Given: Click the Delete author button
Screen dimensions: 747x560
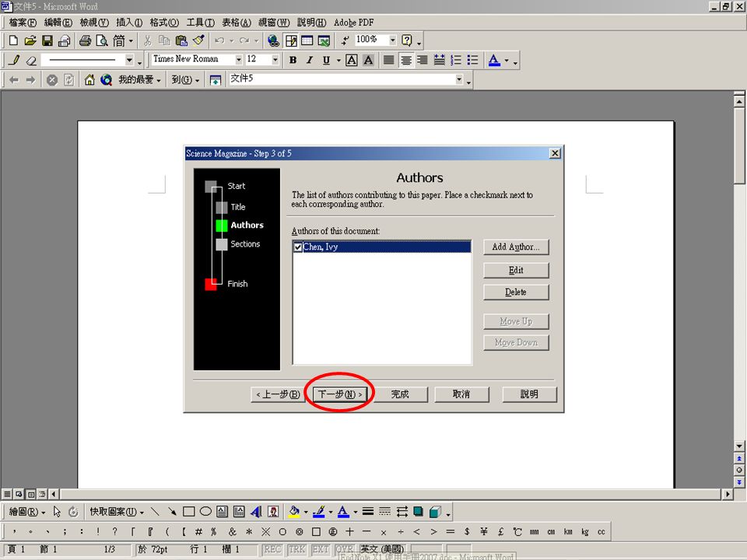Looking at the screenshot, I should click(x=516, y=292).
